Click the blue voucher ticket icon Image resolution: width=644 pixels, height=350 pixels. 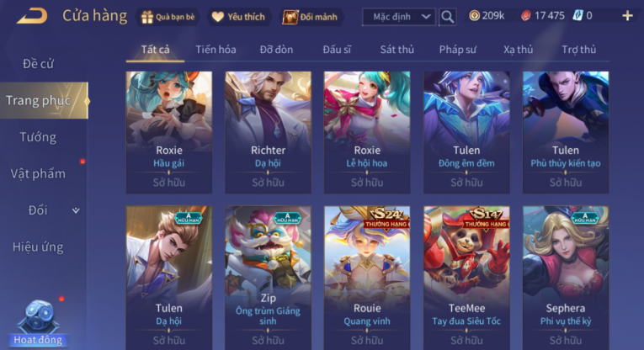click(x=577, y=16)
